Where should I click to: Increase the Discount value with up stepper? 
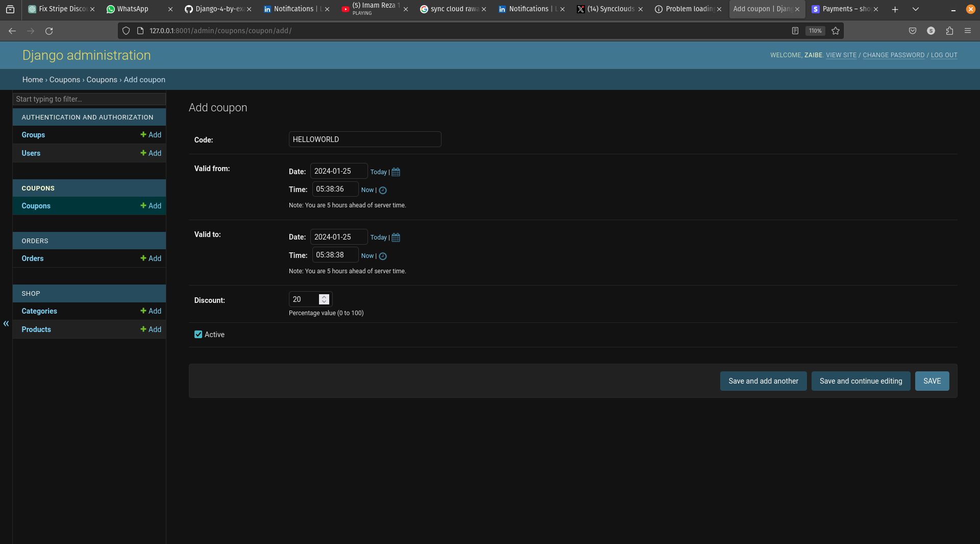[x=324, y=297]
